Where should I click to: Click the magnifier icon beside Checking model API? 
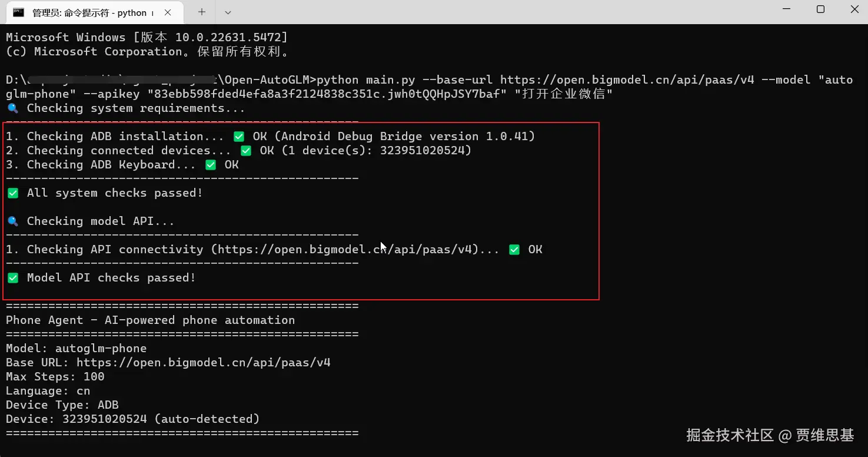[x=12, y=221]
